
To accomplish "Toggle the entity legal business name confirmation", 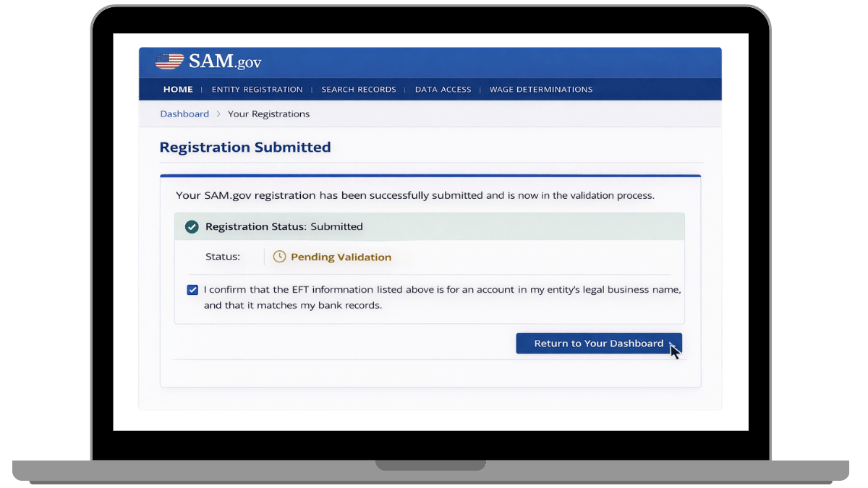I will coord(192,289).
